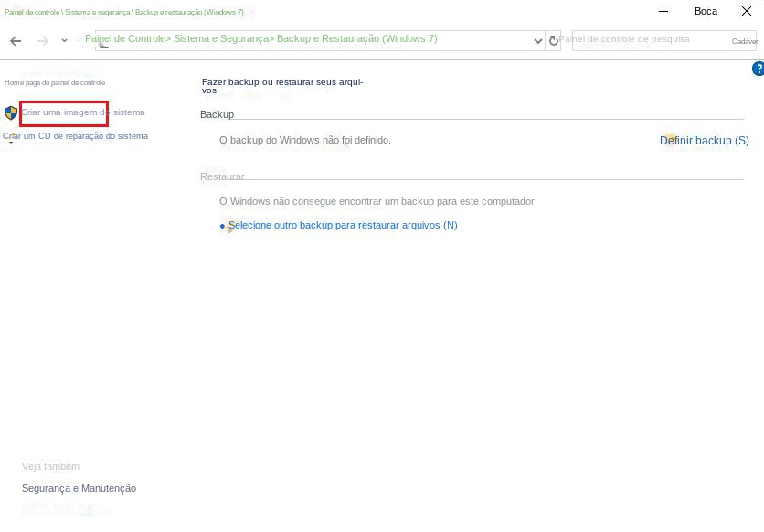This screenshot has width=764, height=532.
Task: Select Painel de Controle breadcrumb
Action: coord(125,39)
